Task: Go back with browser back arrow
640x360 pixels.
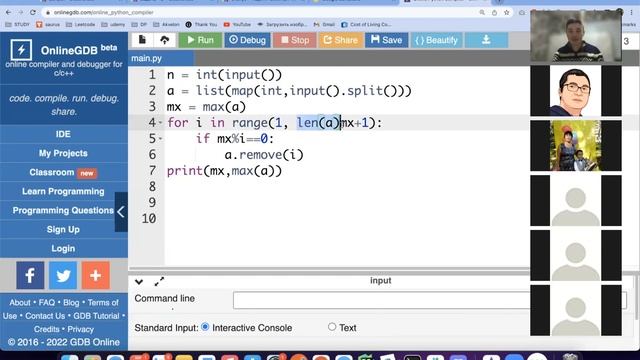Action: [9, 13]
